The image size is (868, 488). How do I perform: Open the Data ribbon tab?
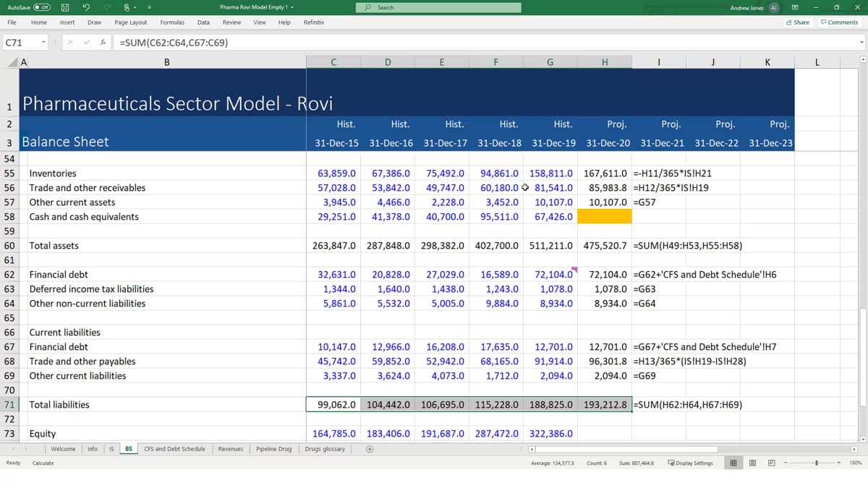(204, 22)
